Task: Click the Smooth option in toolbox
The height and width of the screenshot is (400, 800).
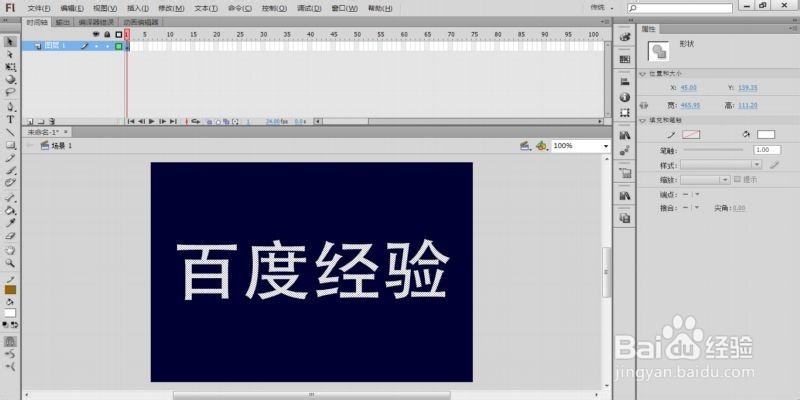Action: point(10,354)
